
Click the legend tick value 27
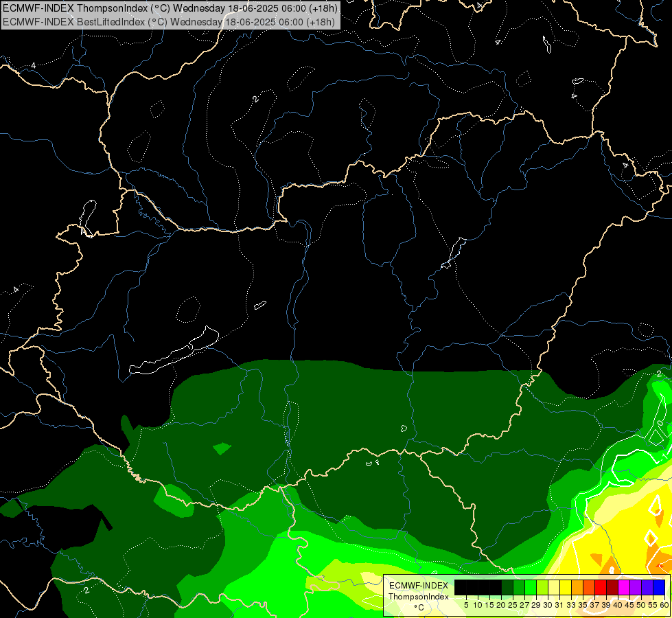(524, 605)
